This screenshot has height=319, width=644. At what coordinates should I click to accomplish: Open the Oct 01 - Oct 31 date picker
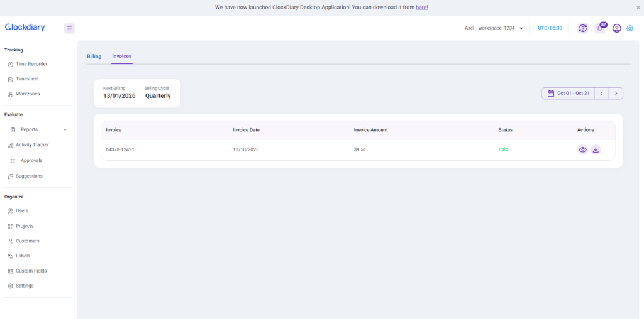click(569, 94)
